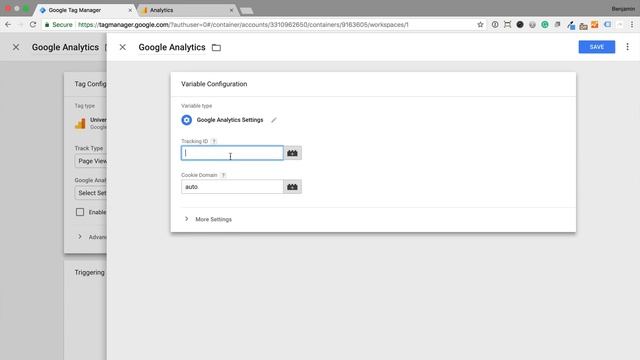Click the Variable Configuration heading
The image size is (640, 360).
pos(214,84)
